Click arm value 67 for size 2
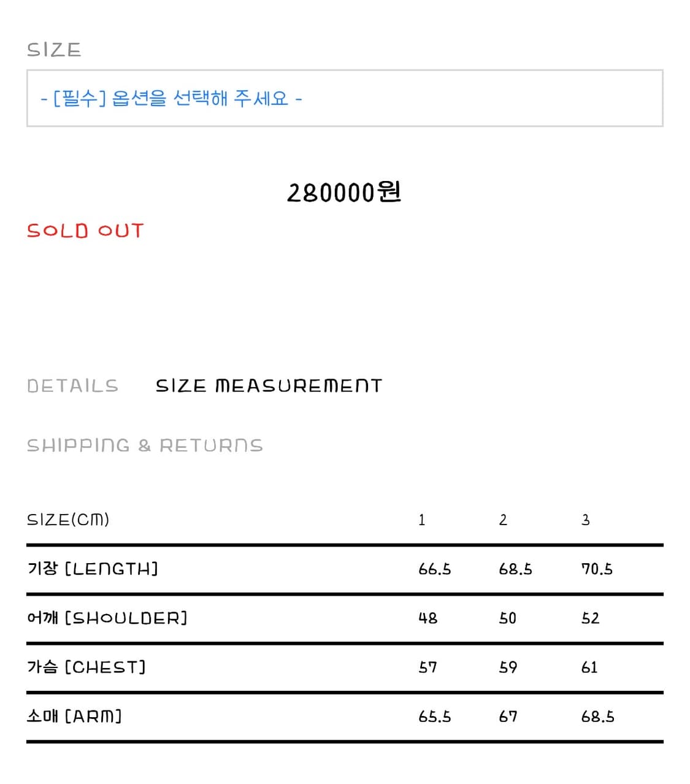The image size is (690, 784). click(508, 717)
